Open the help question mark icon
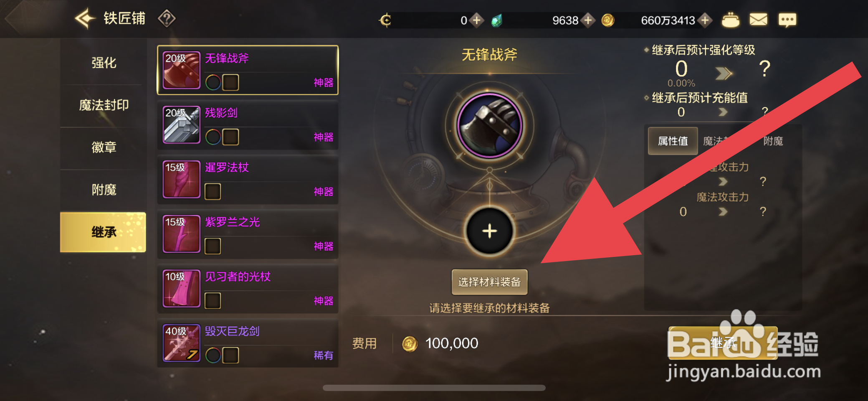This screenshot has height=401, width=868. 167,19
